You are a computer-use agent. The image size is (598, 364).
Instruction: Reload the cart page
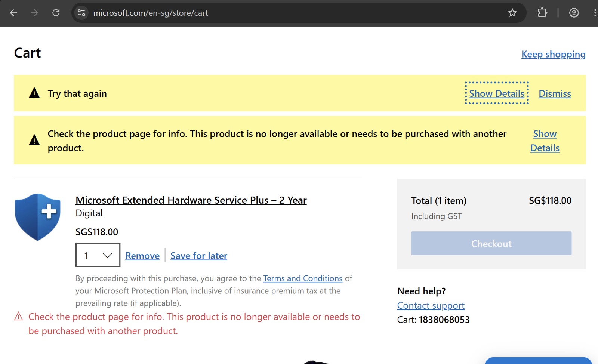56,13
